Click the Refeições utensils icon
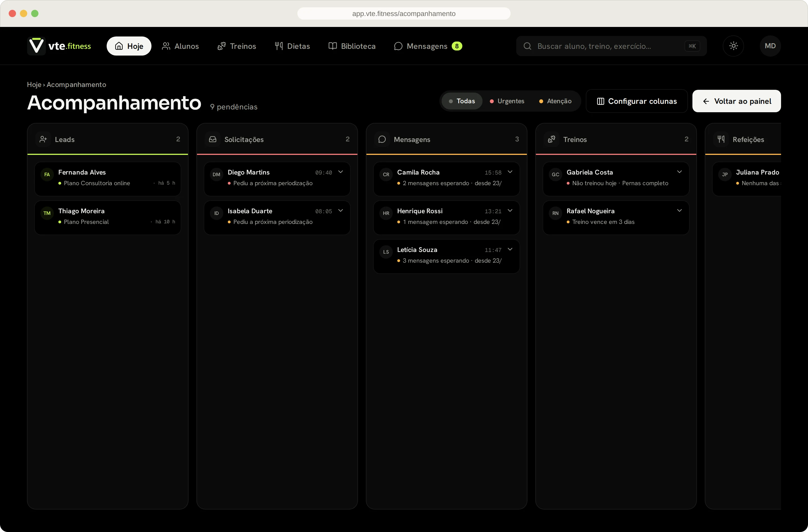 point(721,139)
